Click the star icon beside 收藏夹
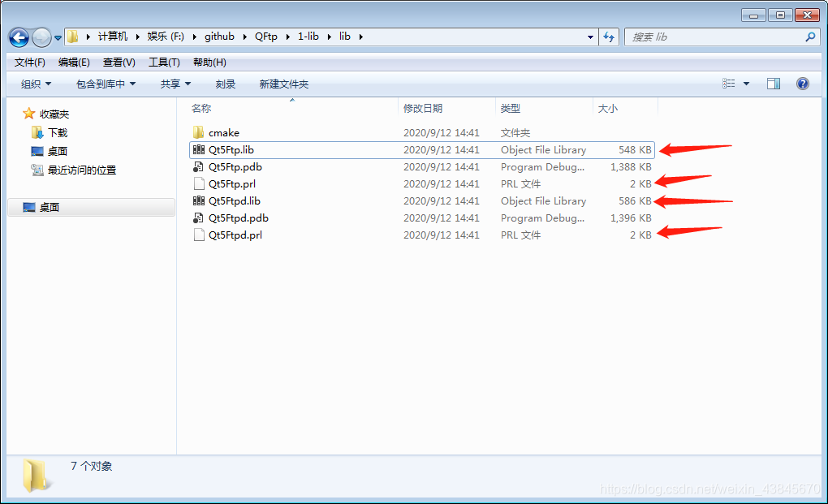Image resolution: width=828 pixels, height=504 pixels. 29,114
